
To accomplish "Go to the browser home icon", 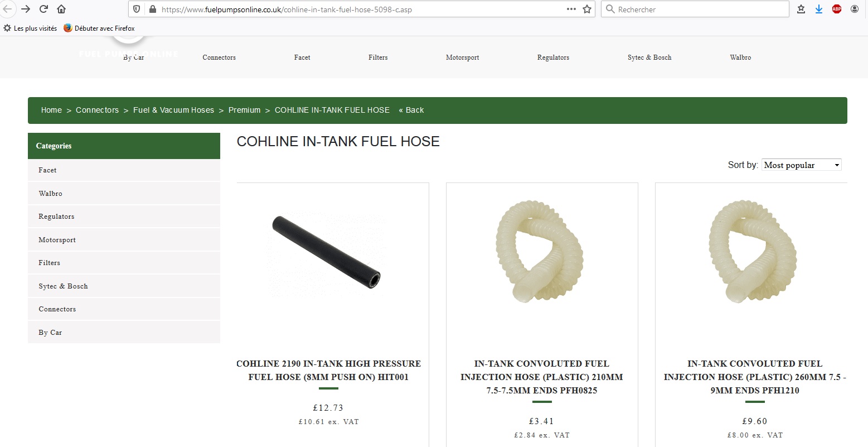I will click(61, 9).
